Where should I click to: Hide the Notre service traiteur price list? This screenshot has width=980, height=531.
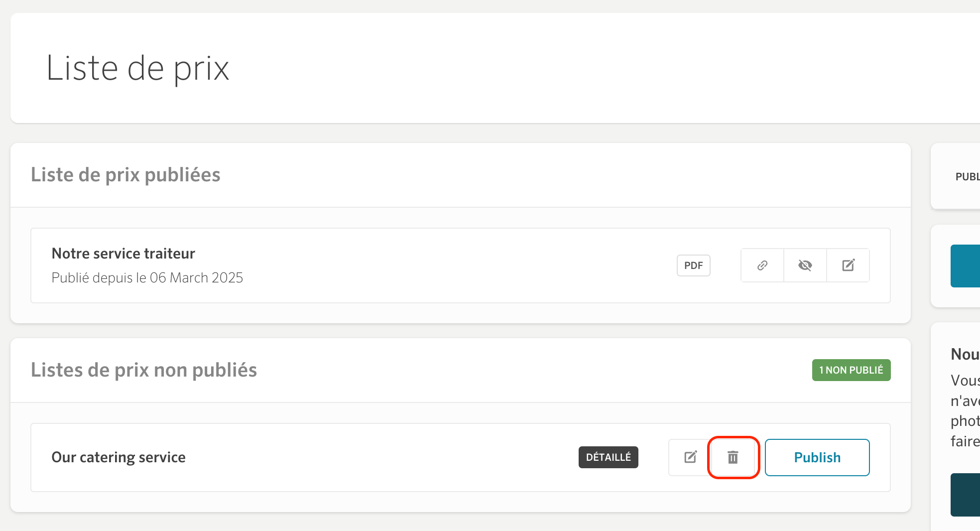(805, 265)
